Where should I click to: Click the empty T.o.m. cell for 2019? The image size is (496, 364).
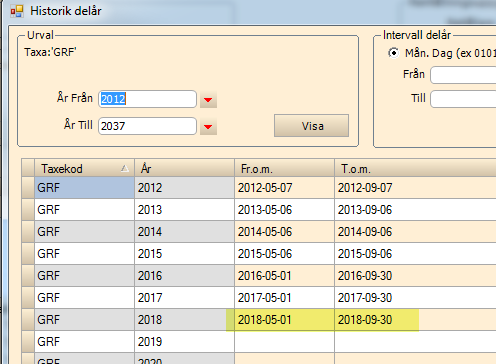pos(415,342)
